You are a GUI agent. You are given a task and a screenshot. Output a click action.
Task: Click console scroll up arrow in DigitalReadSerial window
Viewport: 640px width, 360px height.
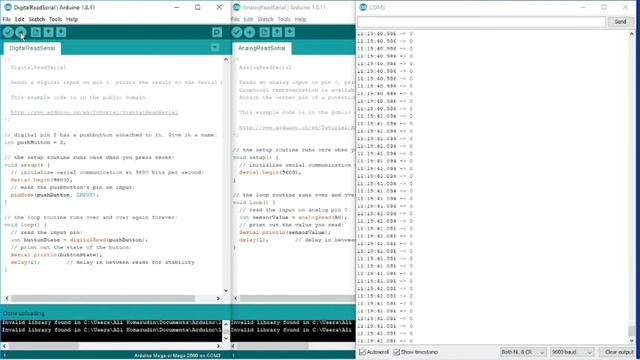(226, 324)
